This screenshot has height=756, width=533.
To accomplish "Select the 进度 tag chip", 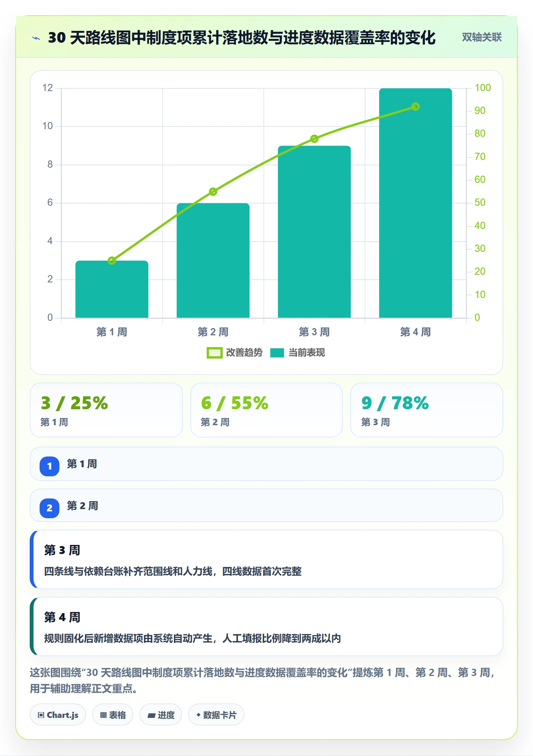I will [x=161, y=715].
